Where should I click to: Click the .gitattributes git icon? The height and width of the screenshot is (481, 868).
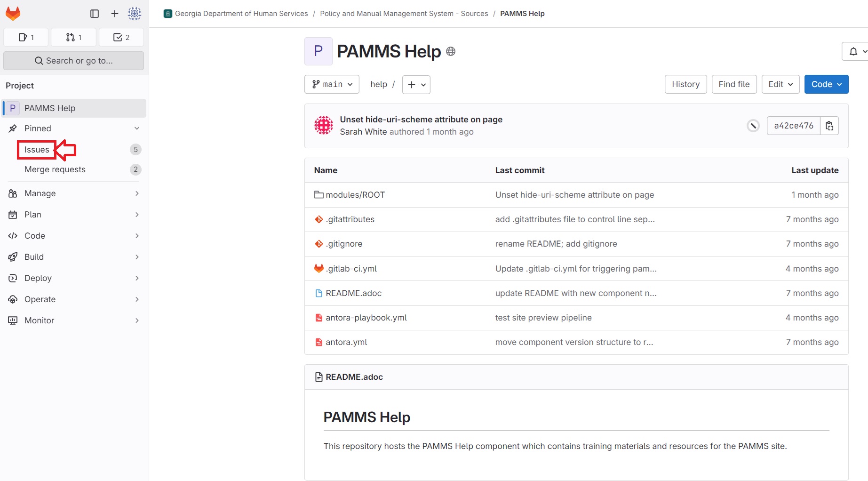point(319,219)
